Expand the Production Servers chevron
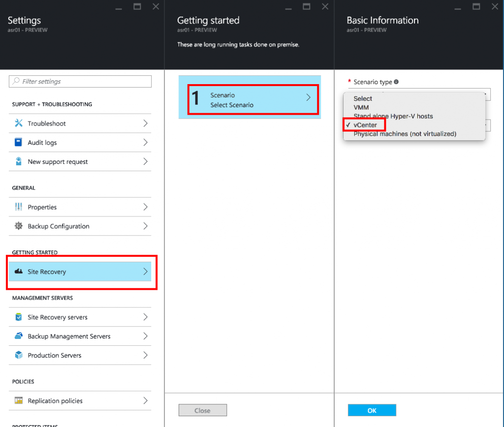 [x=145, y=355]
